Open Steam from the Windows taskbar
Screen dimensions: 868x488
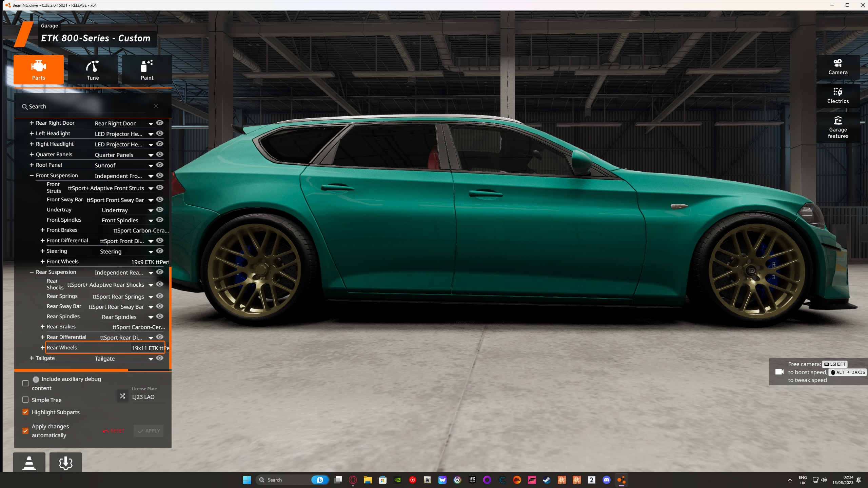547,480
